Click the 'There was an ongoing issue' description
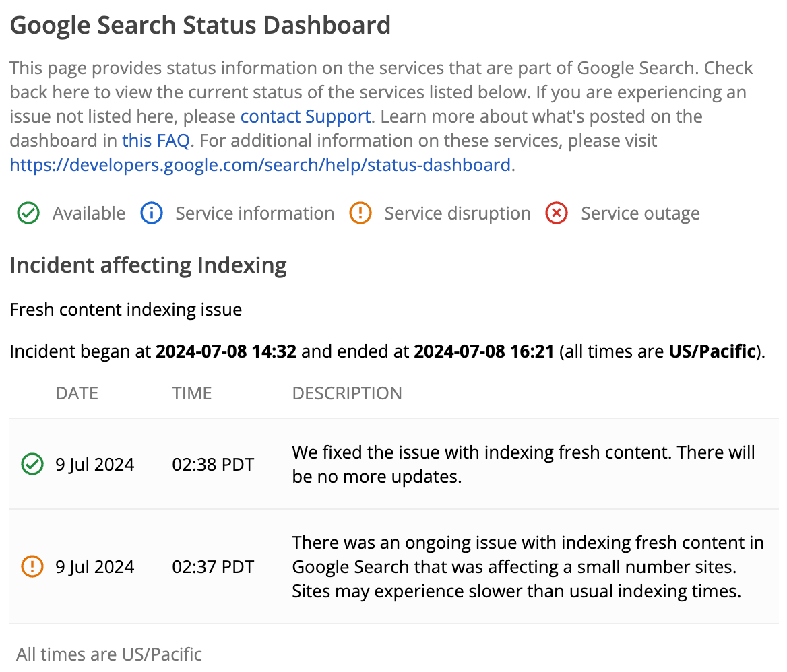Image resolution: width=787 pixels, height=672 pixels. 528,567
